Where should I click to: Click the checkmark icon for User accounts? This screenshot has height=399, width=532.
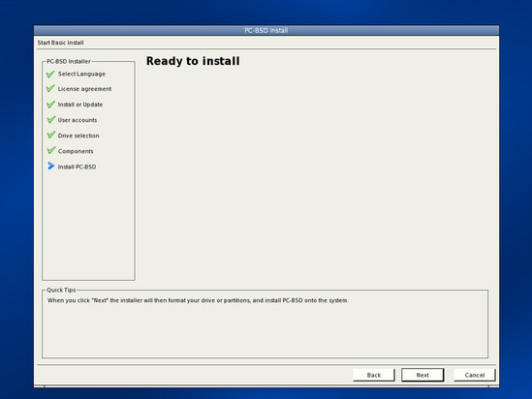click(x=50, y=120)
